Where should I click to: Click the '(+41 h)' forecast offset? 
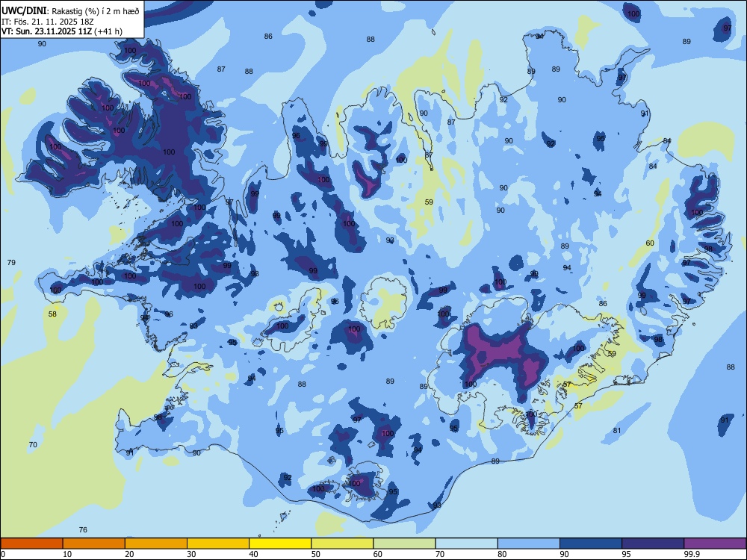108,31
